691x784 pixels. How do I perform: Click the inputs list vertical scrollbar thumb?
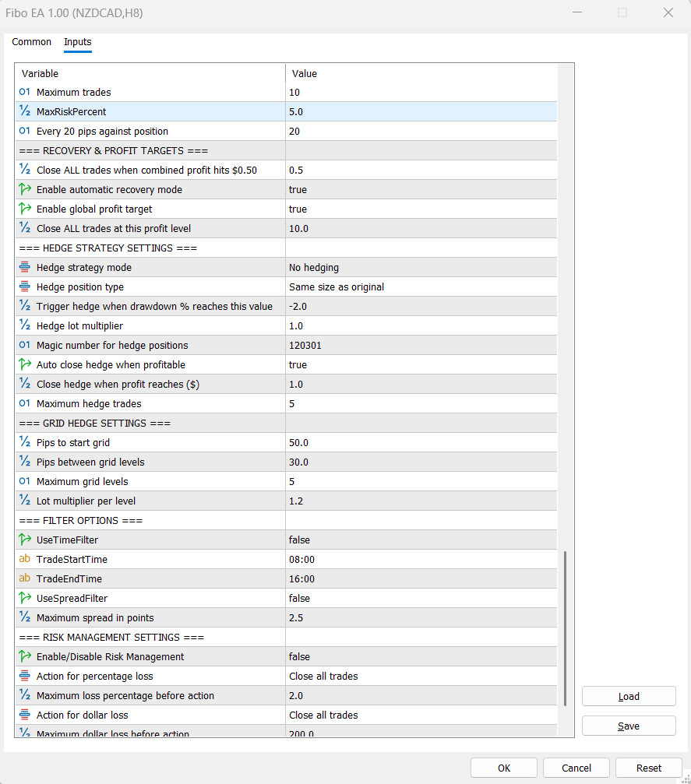pos(566,628)
